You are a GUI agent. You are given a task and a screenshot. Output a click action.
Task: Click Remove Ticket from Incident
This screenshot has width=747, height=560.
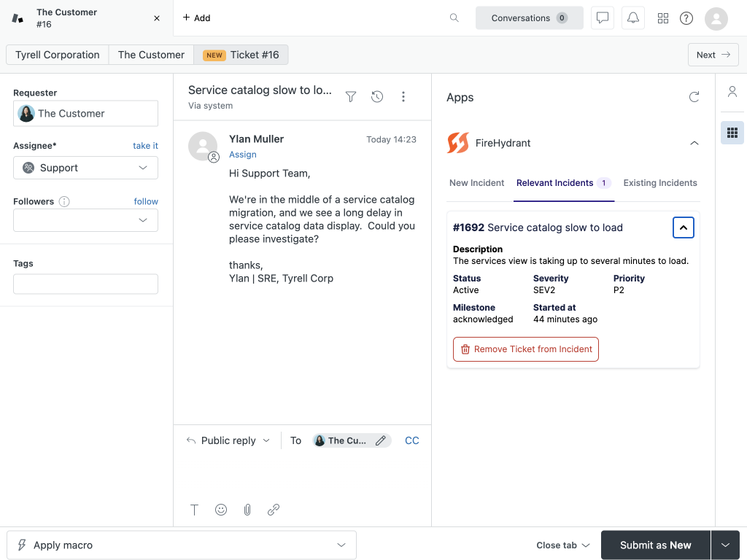(526, 349)
